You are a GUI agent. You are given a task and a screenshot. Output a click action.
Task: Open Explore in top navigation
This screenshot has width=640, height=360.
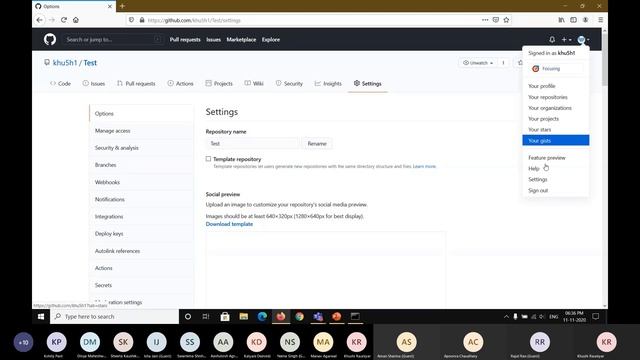tap(271, 40)
